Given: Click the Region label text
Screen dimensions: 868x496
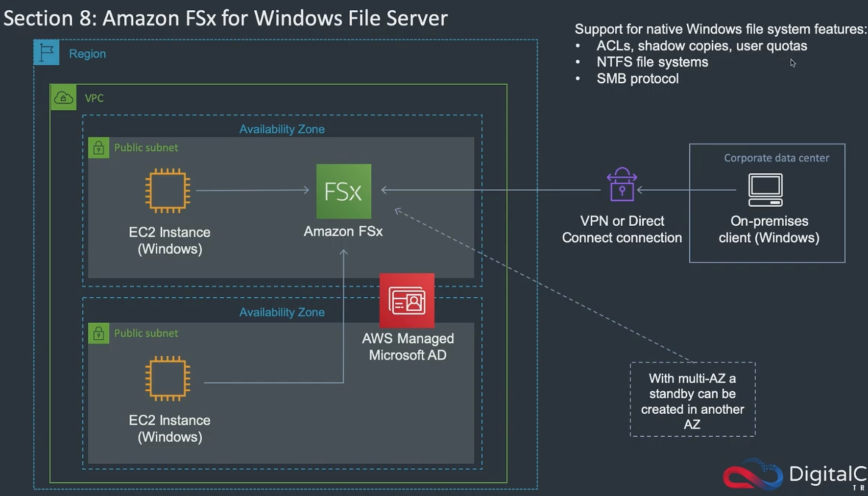Looking at the screenshot, I should [x=87, y=53].
